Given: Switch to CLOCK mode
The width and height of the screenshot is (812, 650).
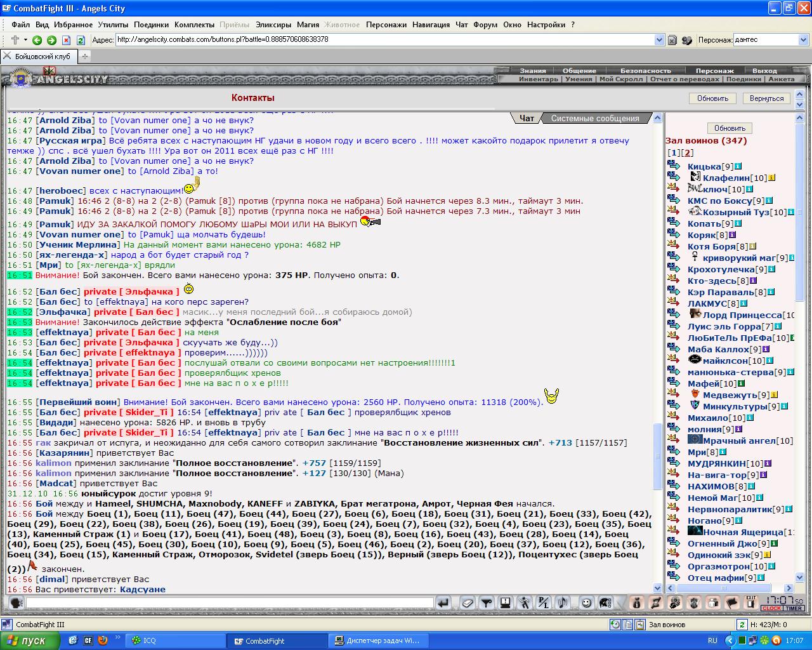Looking at the screenshot, I should coord(772,608).
